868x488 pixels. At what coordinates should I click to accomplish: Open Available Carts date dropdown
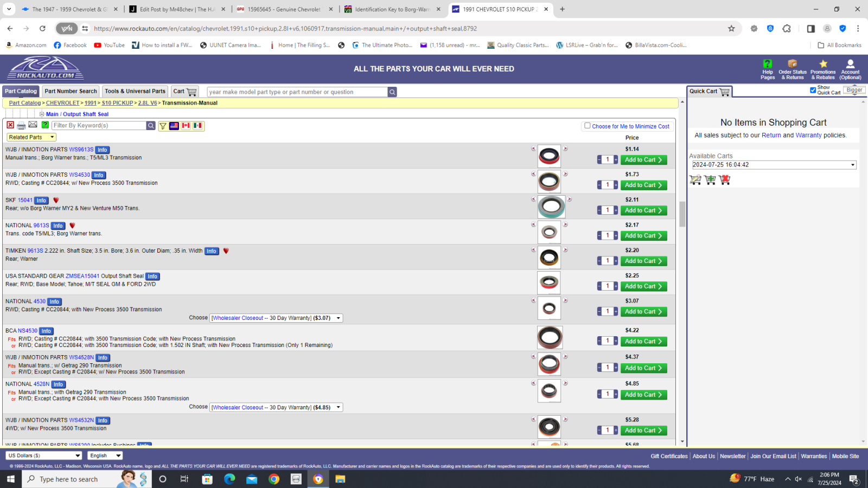click(x=774, y=165)
